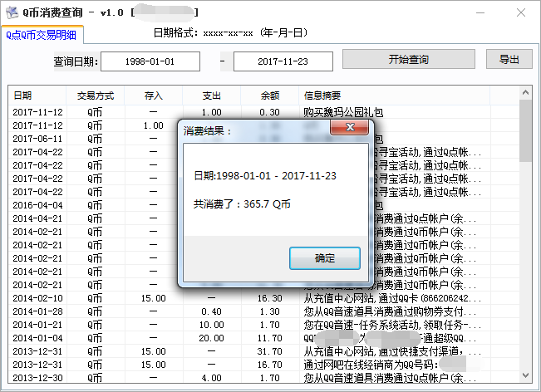Export results using 导出 button
The image size is (541, 392).
509,59
